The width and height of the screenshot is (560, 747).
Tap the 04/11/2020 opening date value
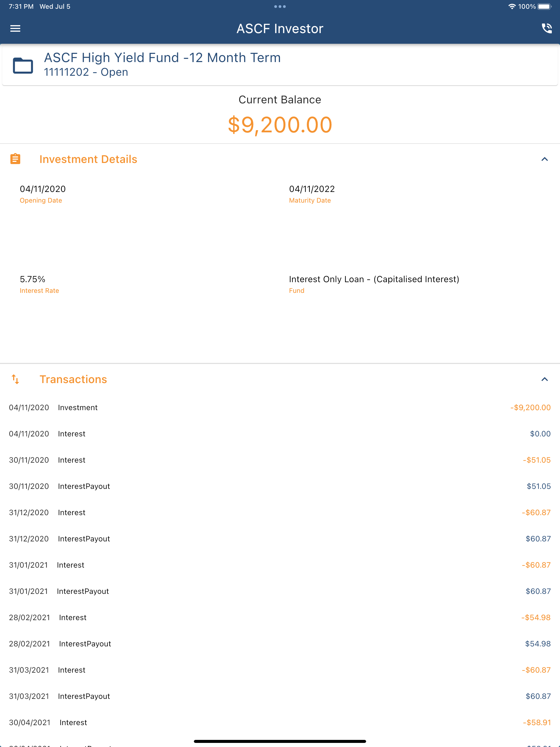click(x=43, y=189)
